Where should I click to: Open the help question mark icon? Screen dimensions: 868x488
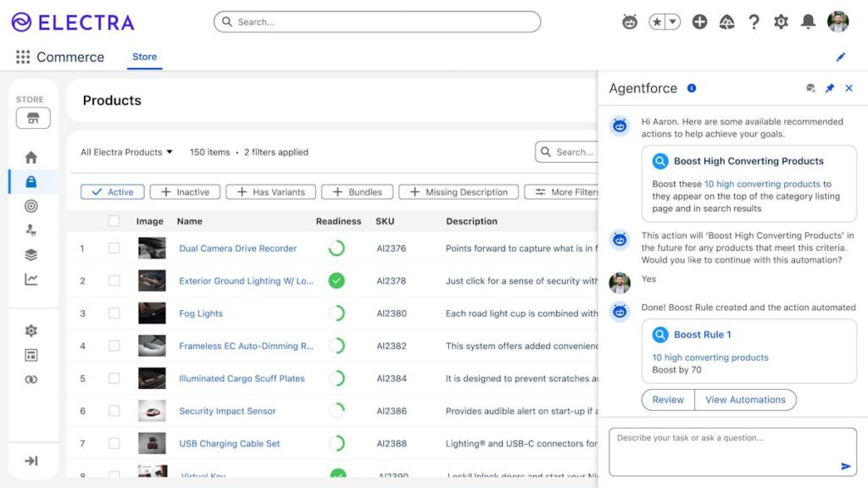tap(754, 22)
